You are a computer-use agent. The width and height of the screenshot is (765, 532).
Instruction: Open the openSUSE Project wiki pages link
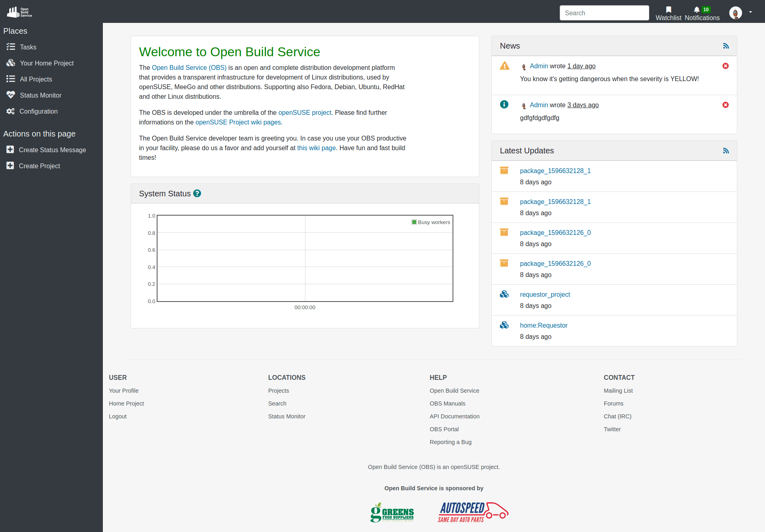[238, 122]
